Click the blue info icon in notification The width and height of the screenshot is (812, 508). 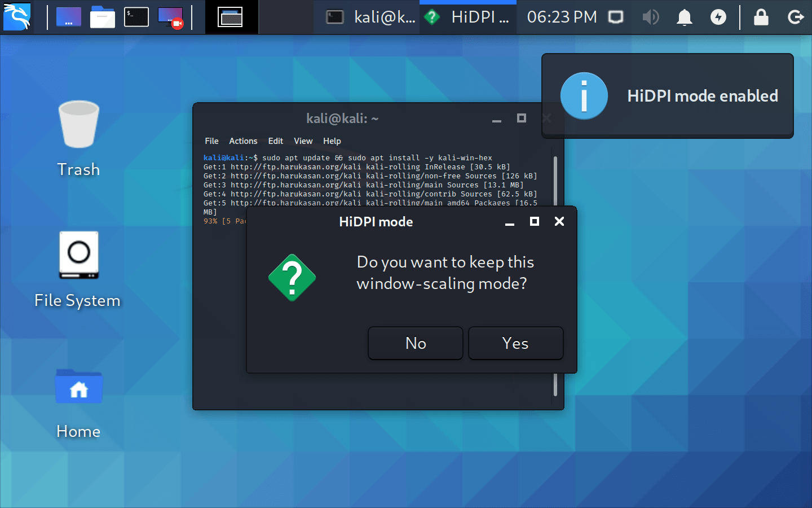click(584, 96)
